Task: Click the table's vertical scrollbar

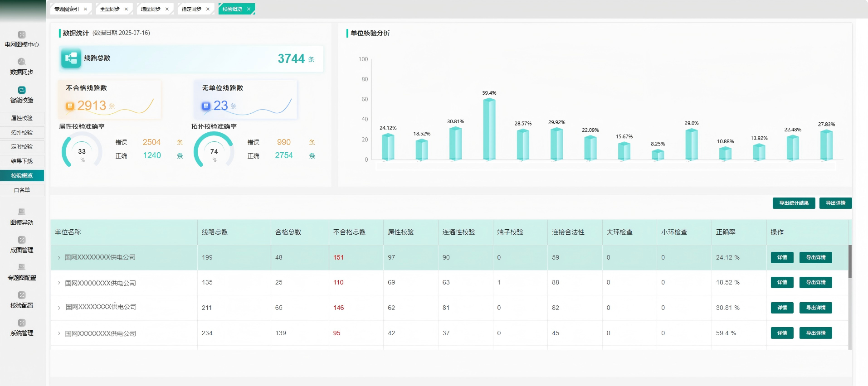Action: pos(850,262)
